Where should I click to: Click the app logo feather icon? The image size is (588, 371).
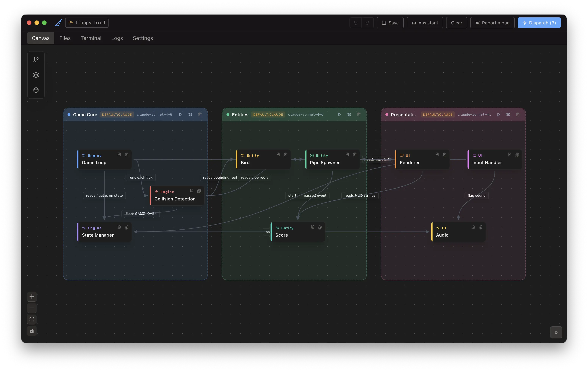tap(58, 23)
